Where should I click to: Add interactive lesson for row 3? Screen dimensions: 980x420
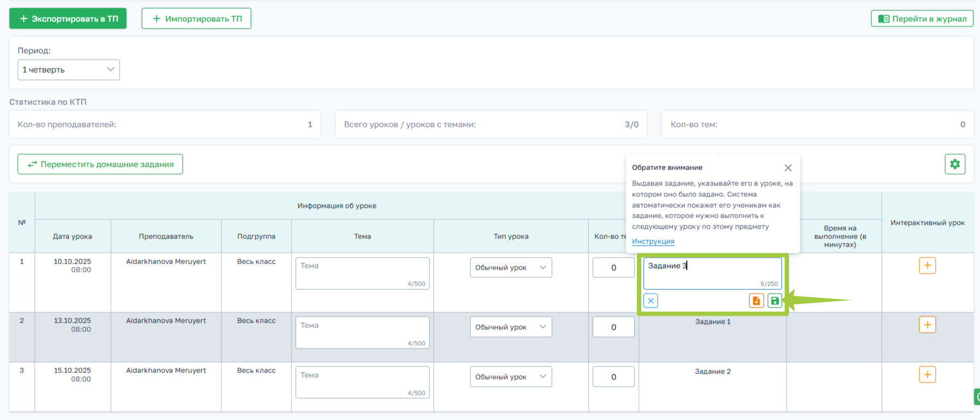click(x=927, y=375)
